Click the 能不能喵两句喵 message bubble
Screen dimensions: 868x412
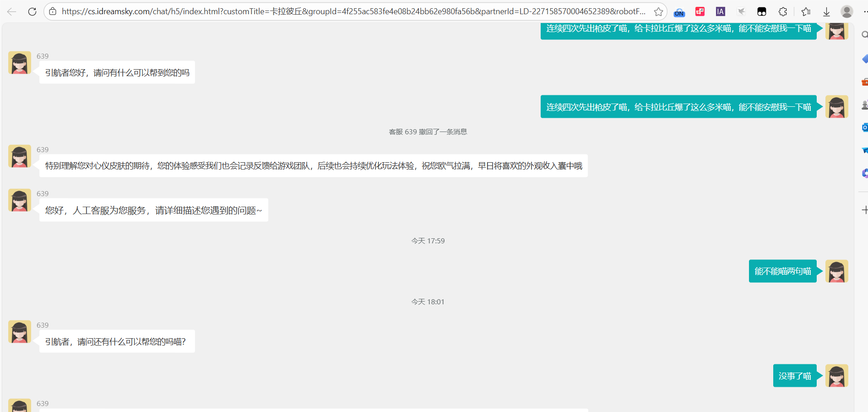tap(783, 271)
